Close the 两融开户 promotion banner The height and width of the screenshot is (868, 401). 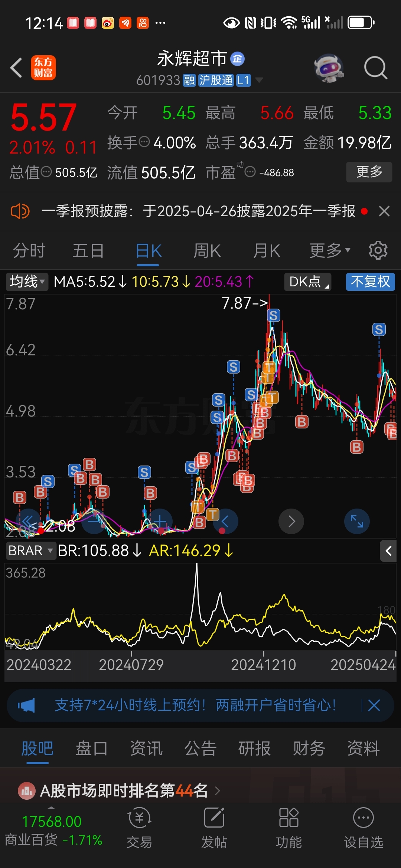click(x=374, y=705)
